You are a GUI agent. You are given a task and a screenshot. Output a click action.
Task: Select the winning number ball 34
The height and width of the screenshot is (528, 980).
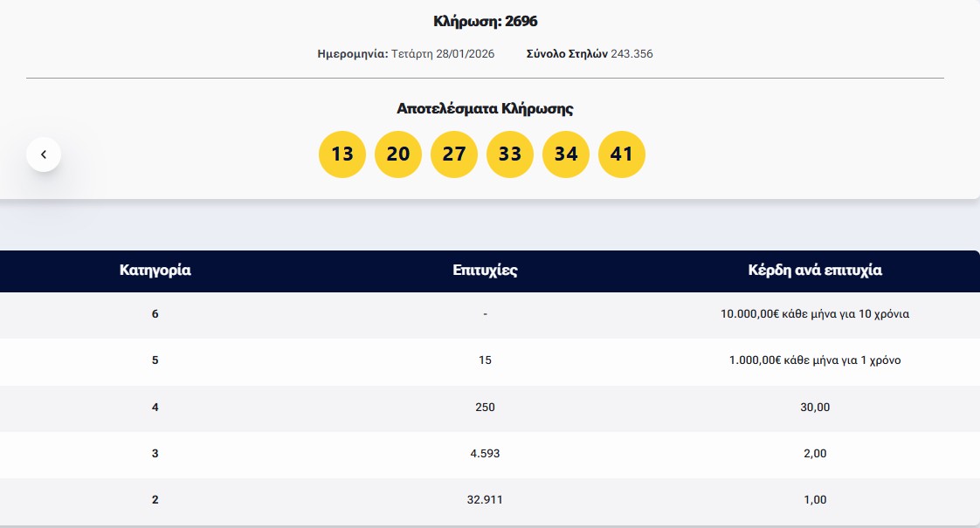coord(566,154)
